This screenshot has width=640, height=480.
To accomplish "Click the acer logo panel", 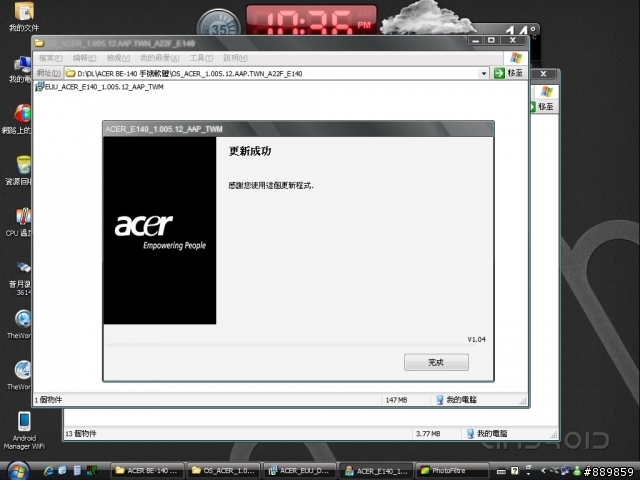I will [x=160, y=231].
